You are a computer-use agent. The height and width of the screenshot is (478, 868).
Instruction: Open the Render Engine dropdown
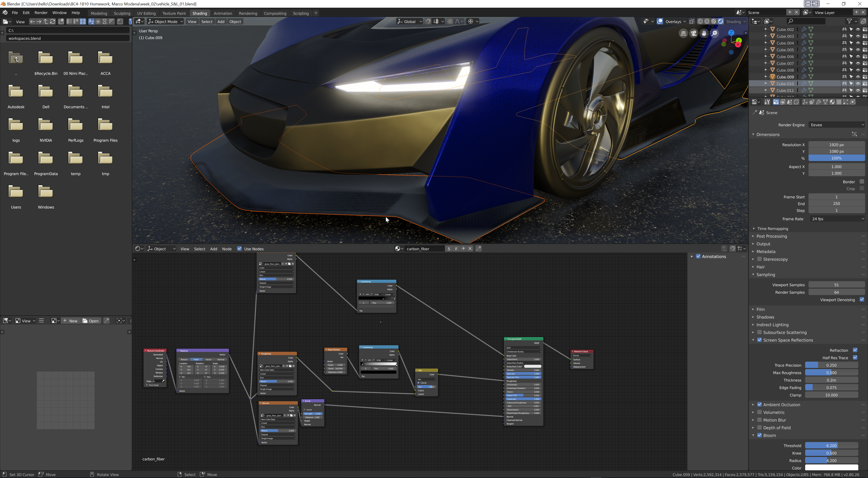pyautogui.click(x=837, y=125)
